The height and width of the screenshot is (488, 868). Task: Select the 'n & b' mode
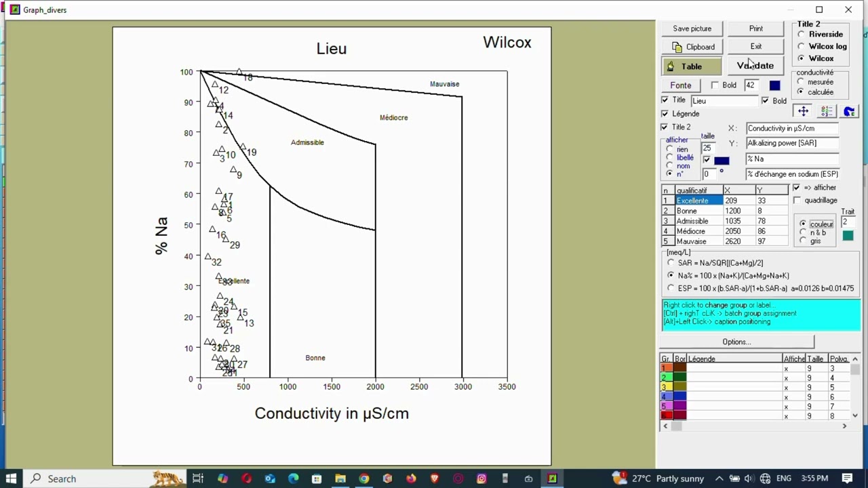coord(804,232)
